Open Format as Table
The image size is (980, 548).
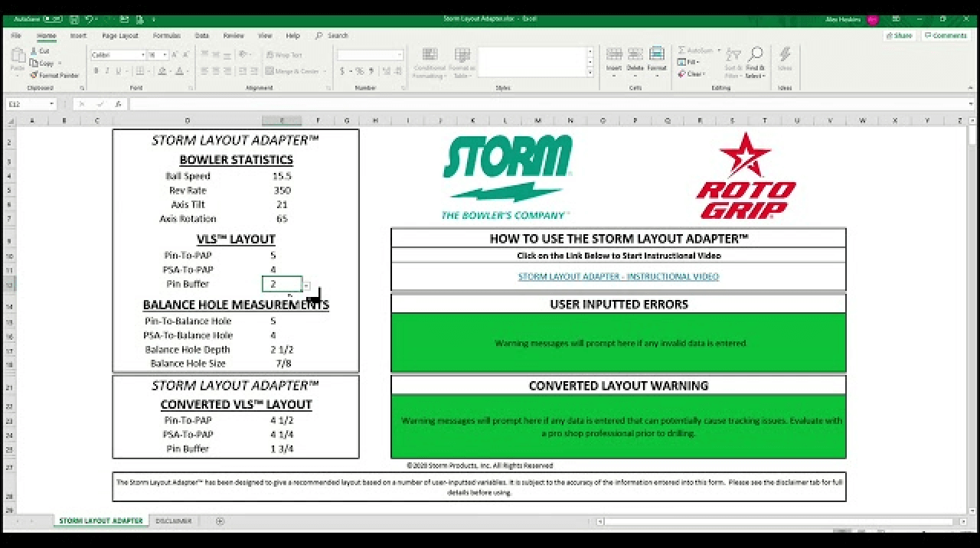462,63
